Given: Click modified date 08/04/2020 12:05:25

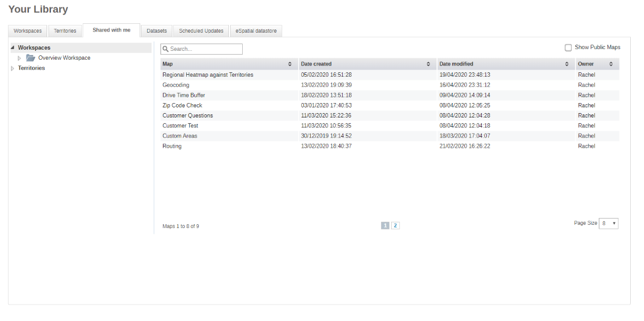Looking at the screenshot, I should click(x=465, y=106).
